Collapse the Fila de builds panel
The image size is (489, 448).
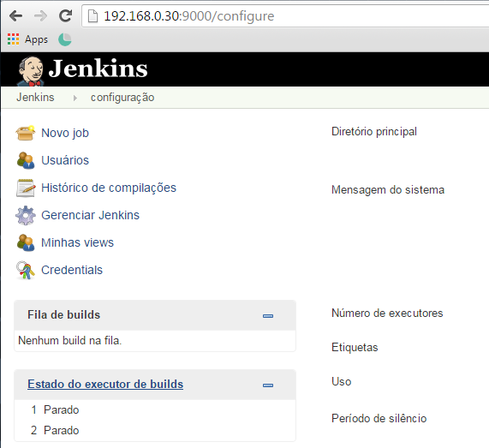[x=268, y=316]
